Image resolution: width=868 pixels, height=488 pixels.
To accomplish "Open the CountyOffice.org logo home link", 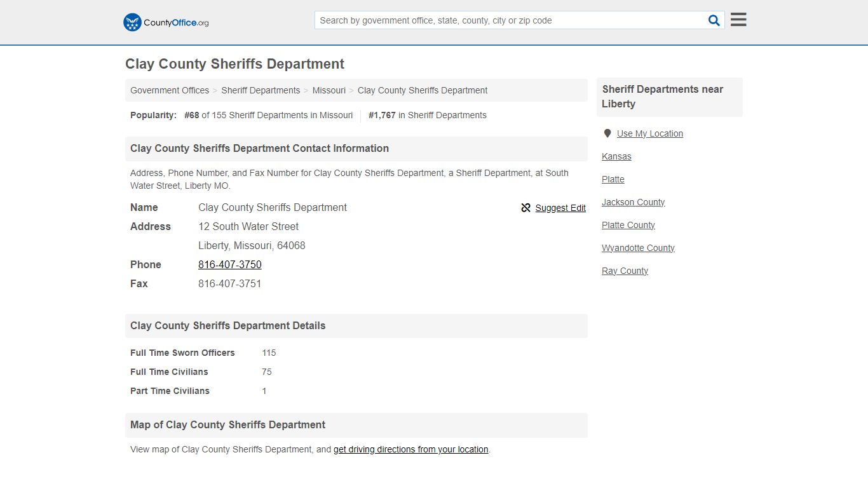I will click(166, 22).
